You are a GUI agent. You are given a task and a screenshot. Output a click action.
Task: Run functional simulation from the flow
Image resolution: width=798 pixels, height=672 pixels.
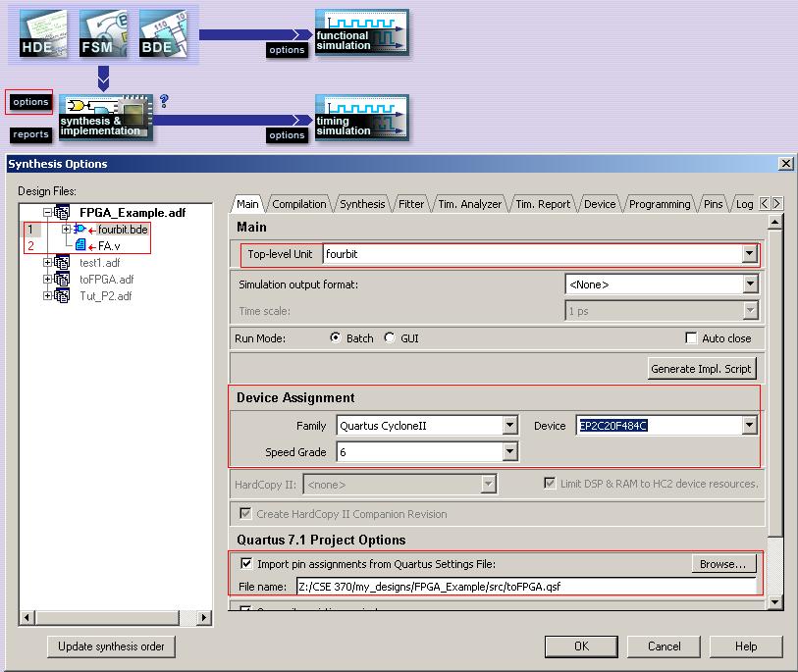pos(362,33)
